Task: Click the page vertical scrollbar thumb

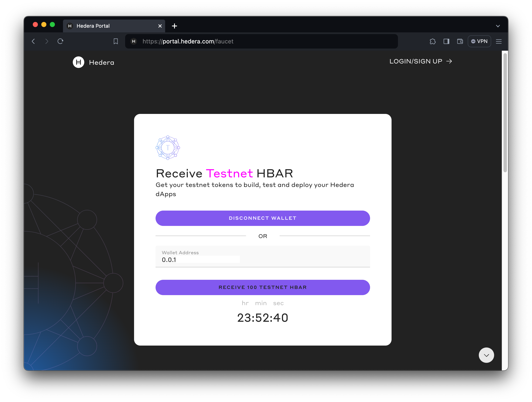Action: pos(505,112)
